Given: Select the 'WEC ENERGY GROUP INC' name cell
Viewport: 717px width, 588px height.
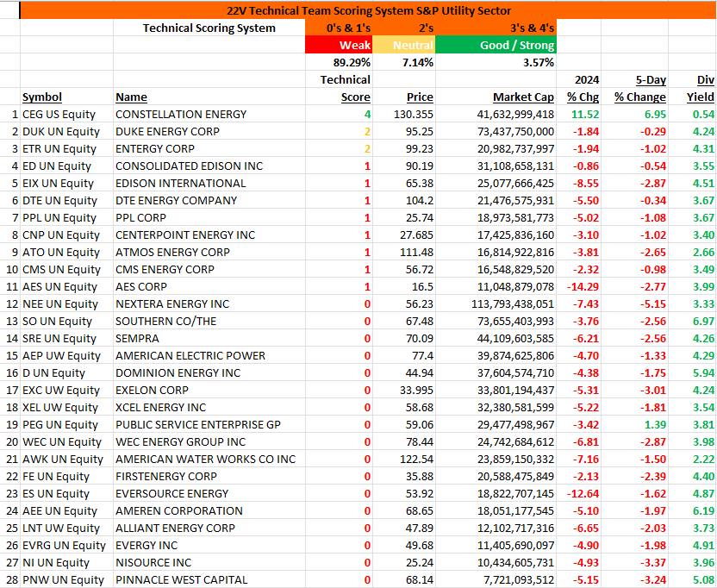Looking at the screenshot, I should [x=209, y=441].
